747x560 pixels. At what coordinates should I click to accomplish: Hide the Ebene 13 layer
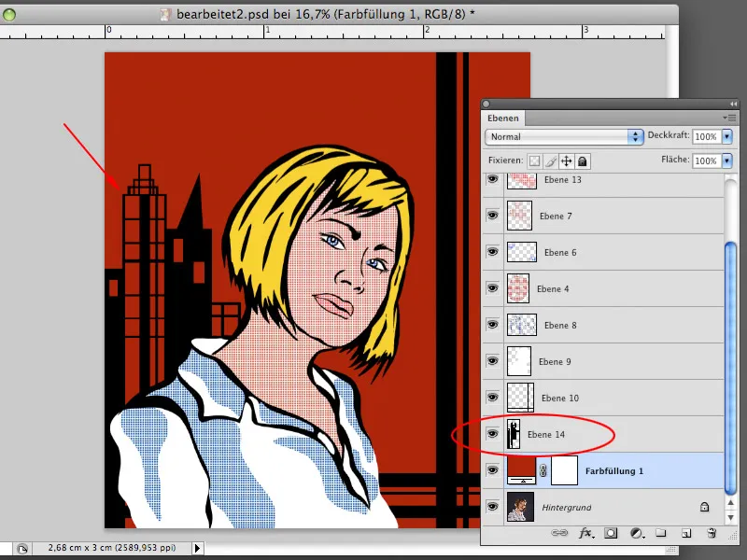(x=493, y=179)
